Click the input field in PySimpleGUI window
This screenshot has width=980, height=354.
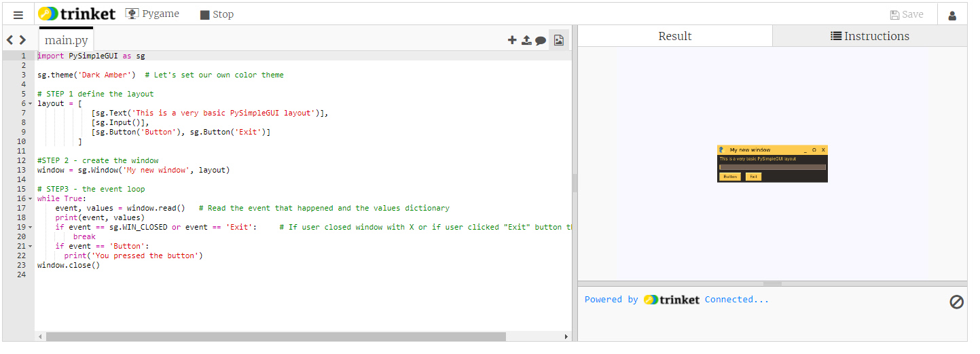pyautogui.click(x=772, y=167)
